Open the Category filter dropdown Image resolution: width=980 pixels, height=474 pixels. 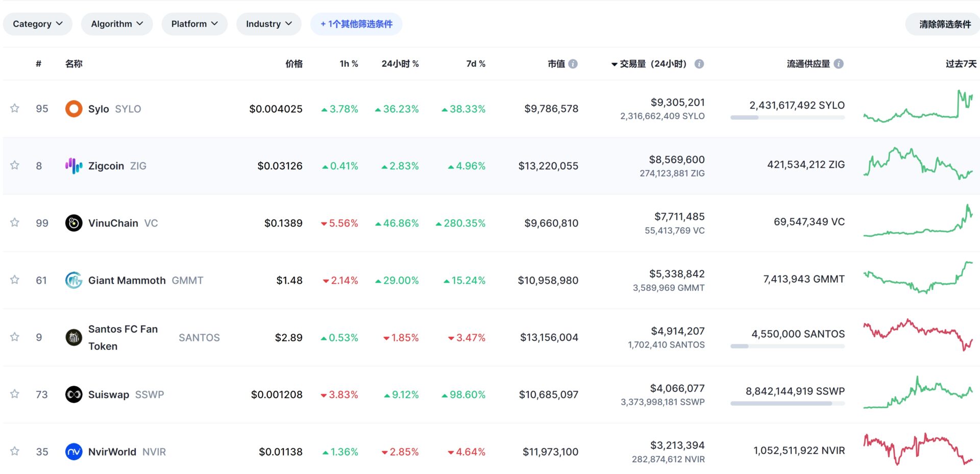[37, 24]
